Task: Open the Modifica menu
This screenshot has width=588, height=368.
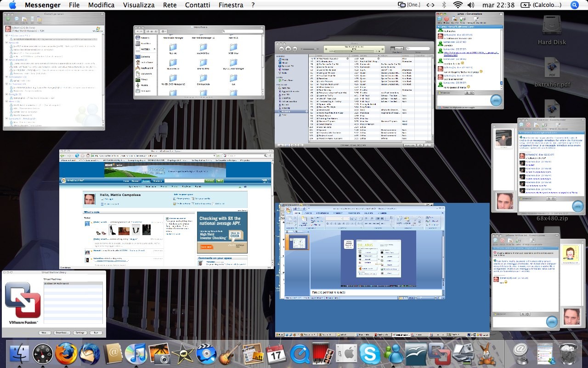Action: click(102, 5)
